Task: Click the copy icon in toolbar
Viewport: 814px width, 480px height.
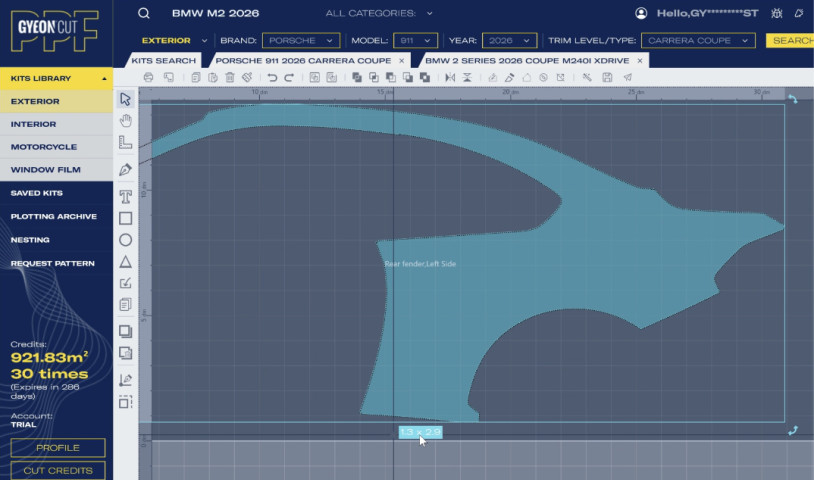Action: click(x=196, y=77)
